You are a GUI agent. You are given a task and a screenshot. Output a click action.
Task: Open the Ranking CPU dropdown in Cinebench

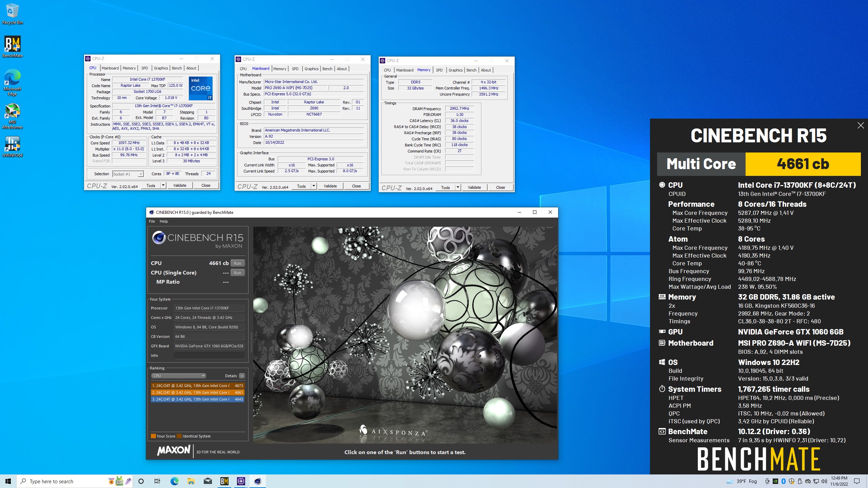click(179, 376)
